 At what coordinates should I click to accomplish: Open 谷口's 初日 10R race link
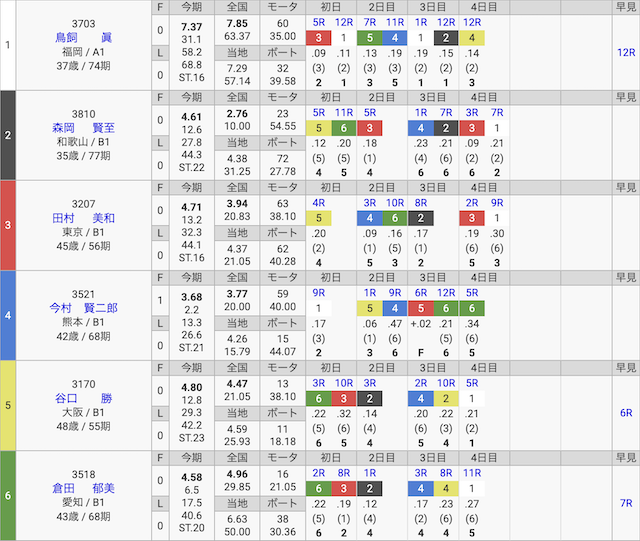point(343,382)
